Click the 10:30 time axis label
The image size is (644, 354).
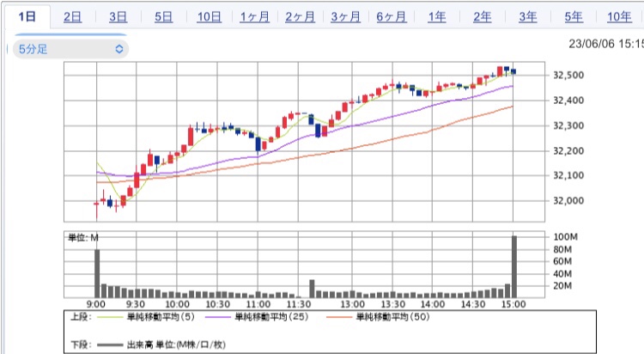[x=217, y=304]
